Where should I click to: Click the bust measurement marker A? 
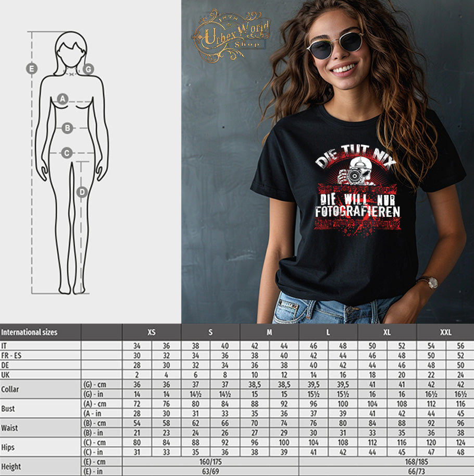(x=63, y=99)
